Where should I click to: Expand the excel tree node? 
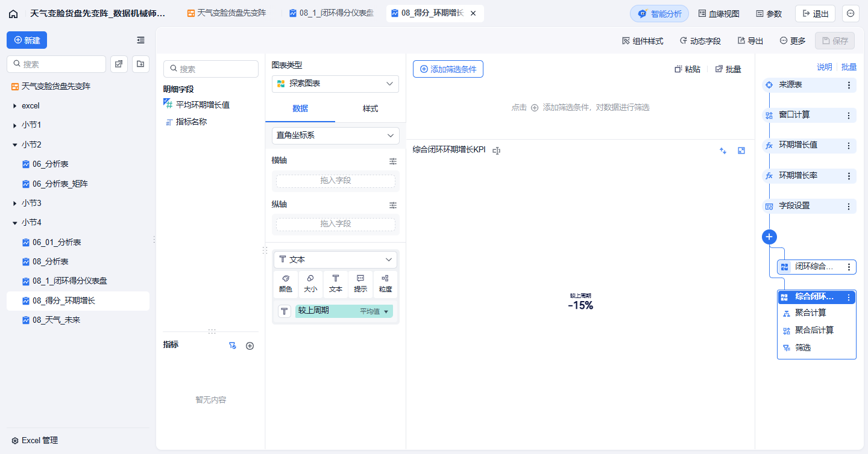click(14, 106)
